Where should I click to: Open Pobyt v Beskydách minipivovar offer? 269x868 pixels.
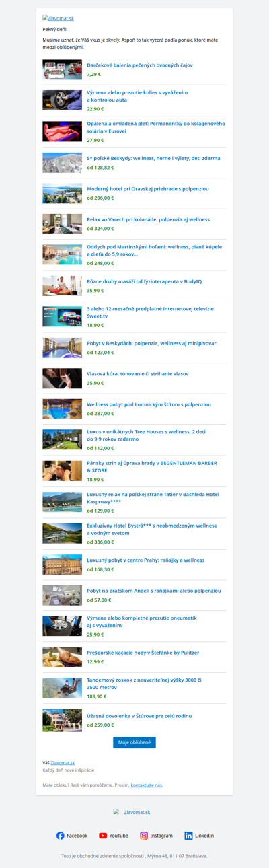click(x=151, y=343)
